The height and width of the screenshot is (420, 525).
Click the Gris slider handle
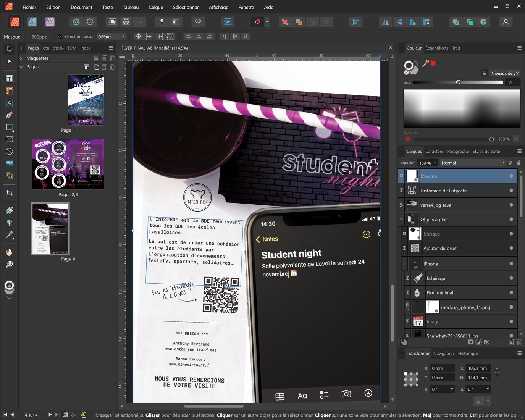point(458,82)
